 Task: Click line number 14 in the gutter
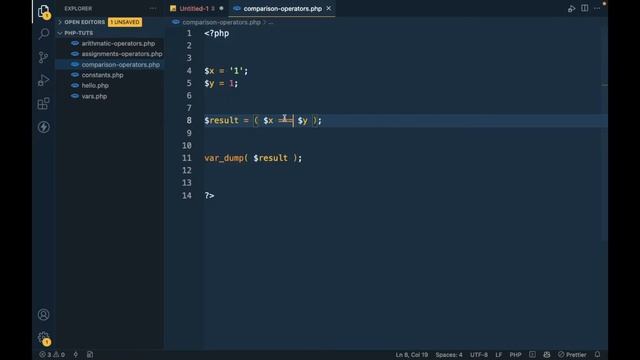pyautogui.click(x=187, y=196)
